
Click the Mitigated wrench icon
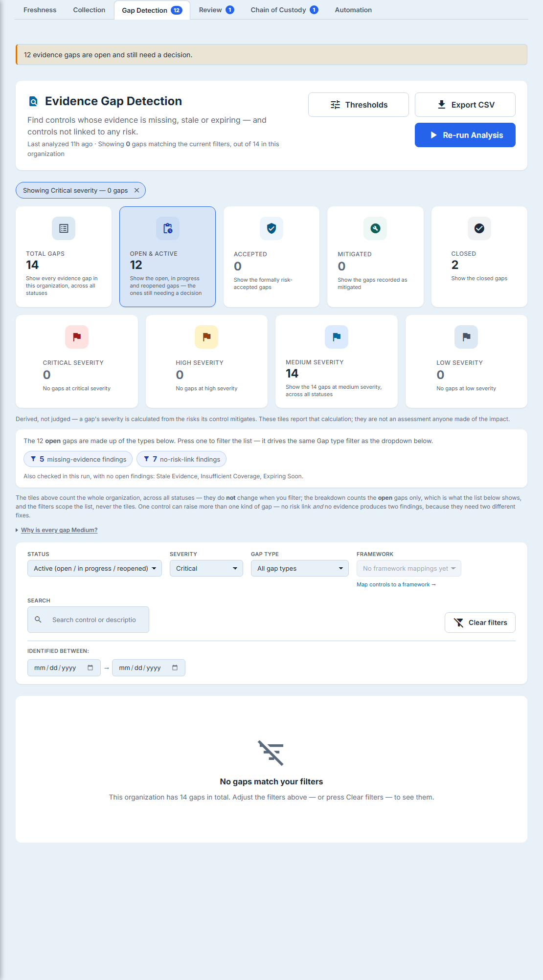pos(375,228)
